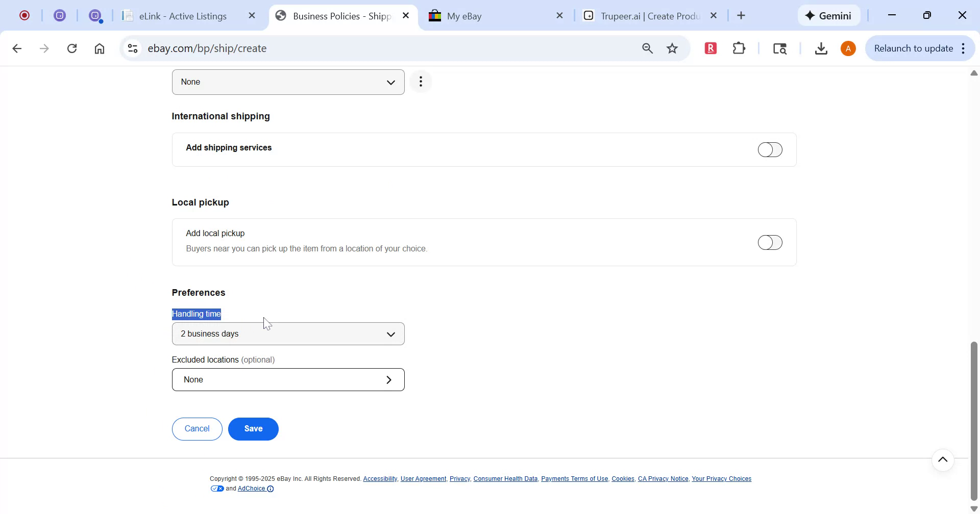The image size is (980, 514).
Task: Open the Privacy link in the footer
Action: tap(459, 478)
